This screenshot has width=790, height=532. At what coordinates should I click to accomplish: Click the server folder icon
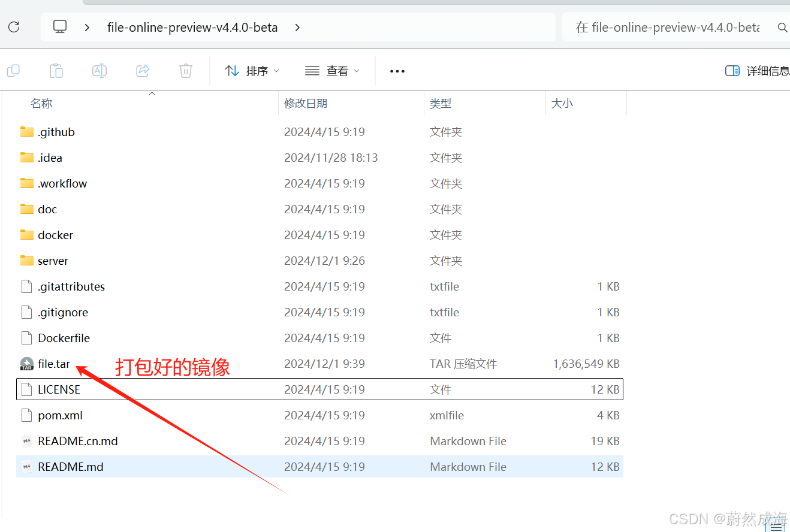point(26,261)
